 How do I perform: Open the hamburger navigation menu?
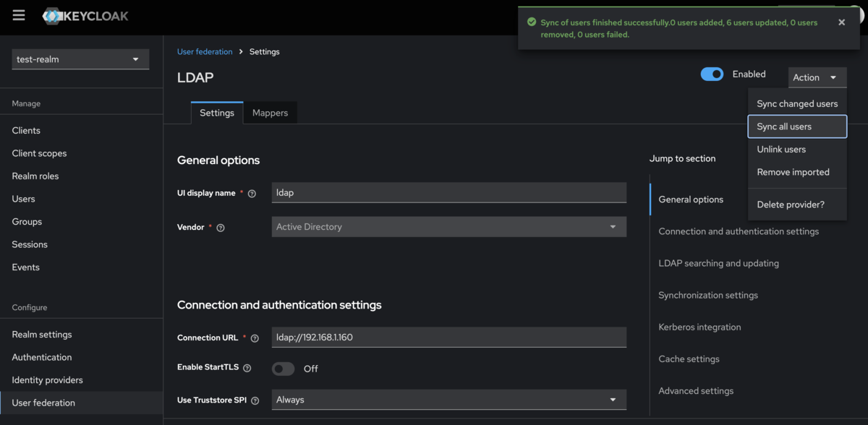pos(19,15)
